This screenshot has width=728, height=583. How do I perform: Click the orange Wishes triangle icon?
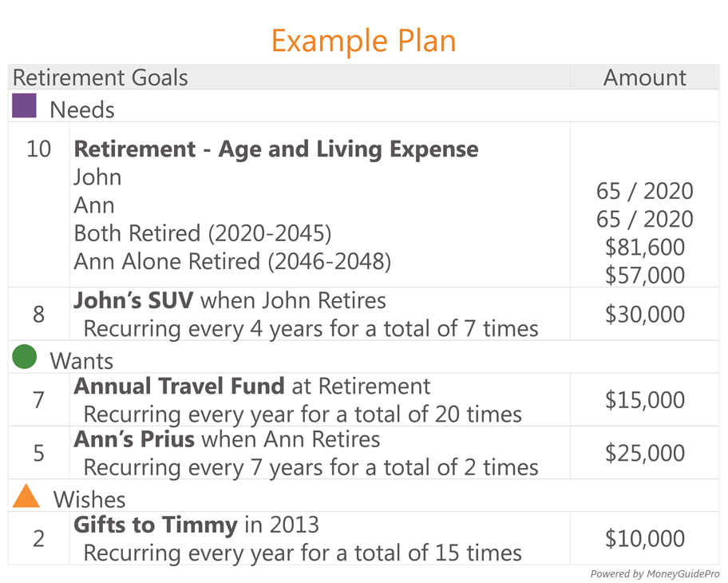pyautogui.click(x=26, y=496)
